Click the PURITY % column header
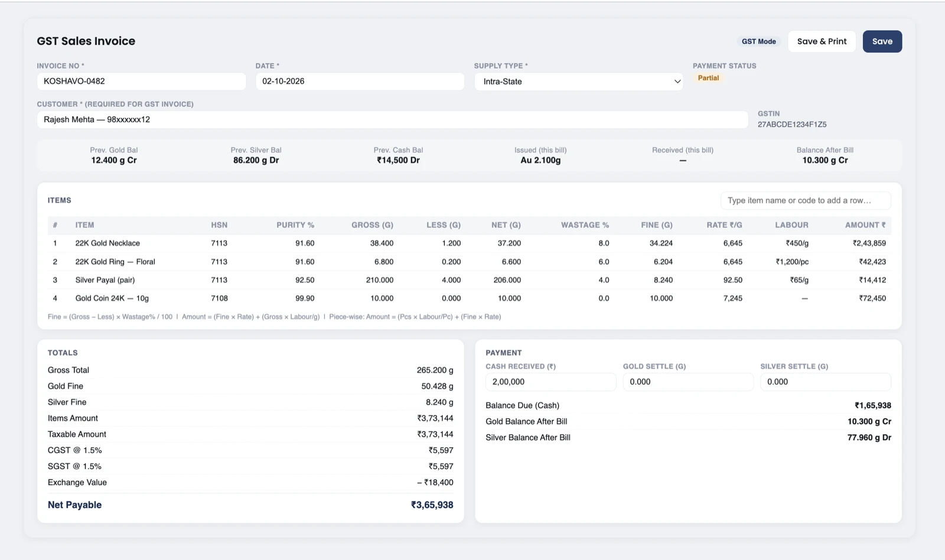Viewport: 945px width, 560px height. (x=295, y=225)
